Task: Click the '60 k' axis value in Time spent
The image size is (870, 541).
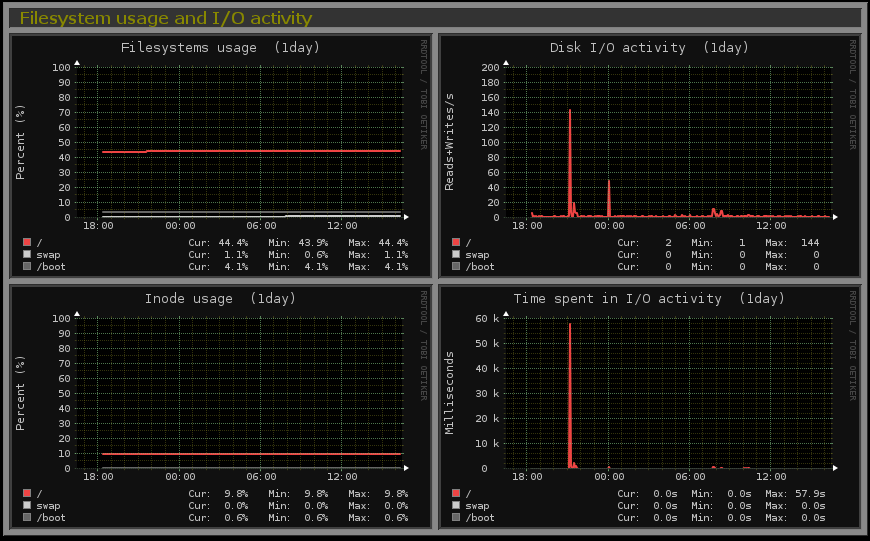Action: [x=487, y=318]
